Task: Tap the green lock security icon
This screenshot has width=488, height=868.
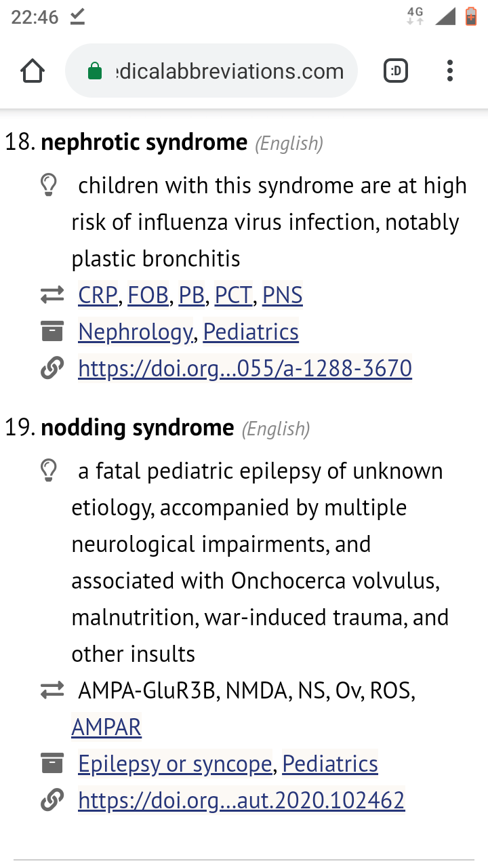Action: [95, 71]
